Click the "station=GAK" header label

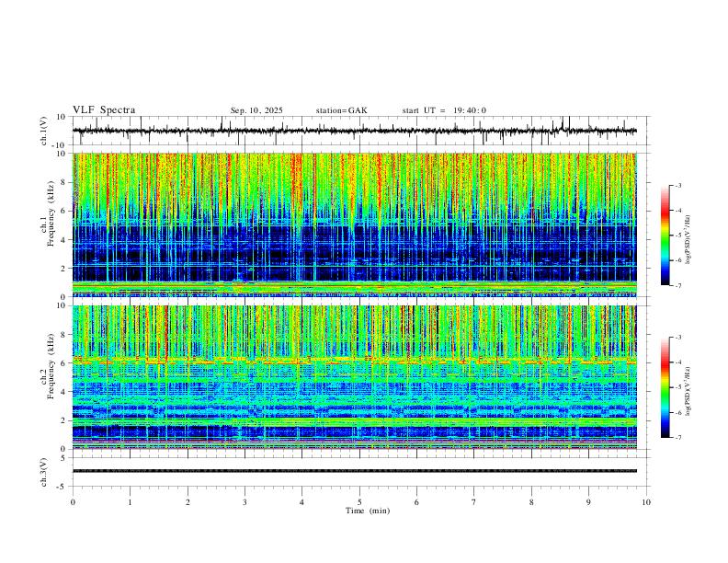(341, 110)
